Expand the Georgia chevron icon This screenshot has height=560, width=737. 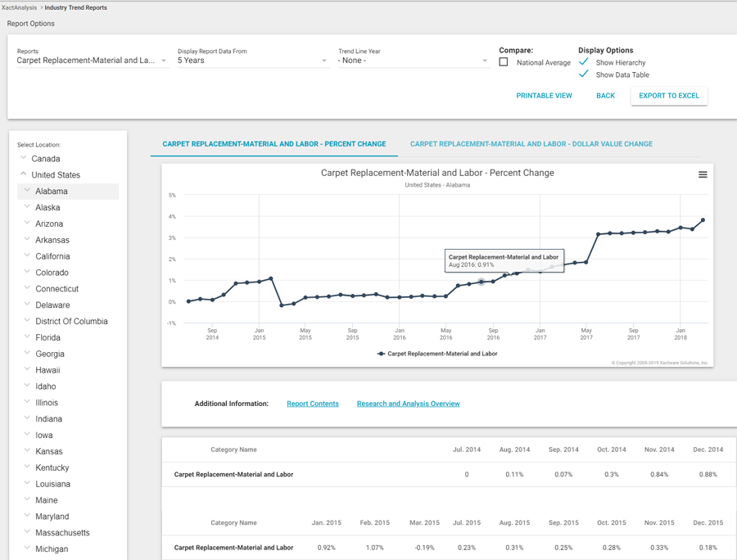(x=27, y=354)
